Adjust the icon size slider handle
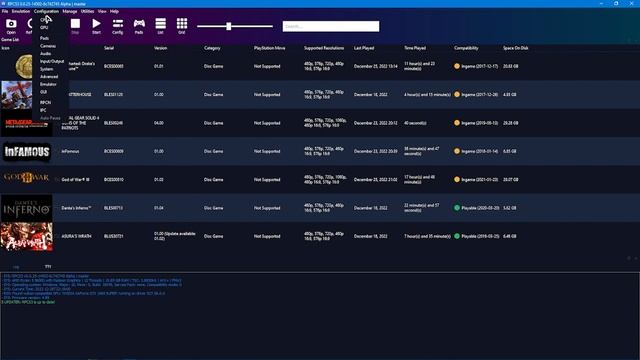The height and width of the screenshot is (360, 640). pyautogui.click(x=229, y=26)
